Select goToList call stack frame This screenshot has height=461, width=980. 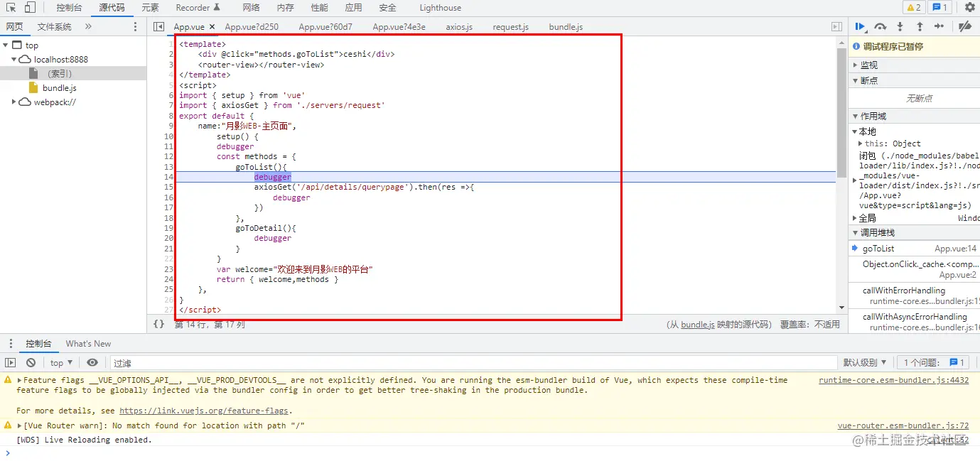click(914, 249)
